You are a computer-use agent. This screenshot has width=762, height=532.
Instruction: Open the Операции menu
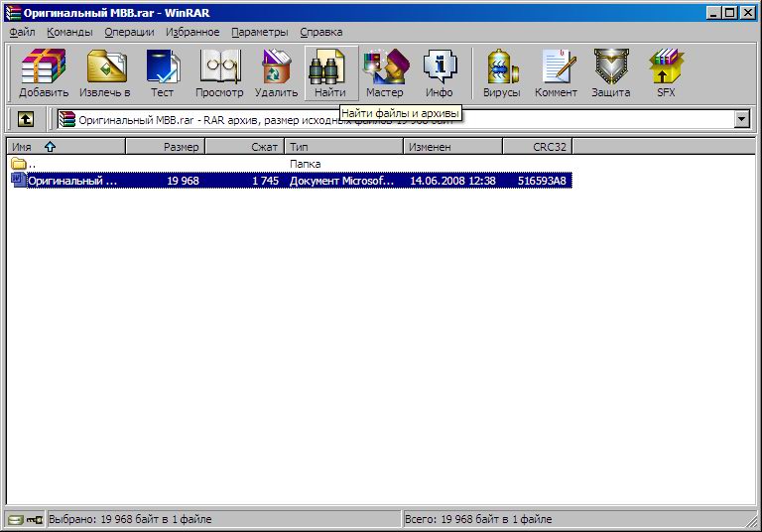129,32
